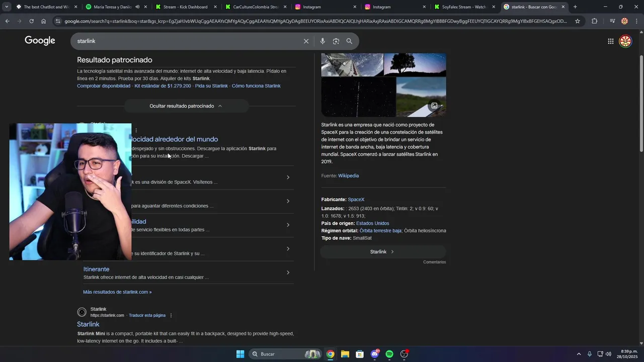The image size is (644, 362).
Task: Open the tab search dropdown arrow
Action: point(7,7)
